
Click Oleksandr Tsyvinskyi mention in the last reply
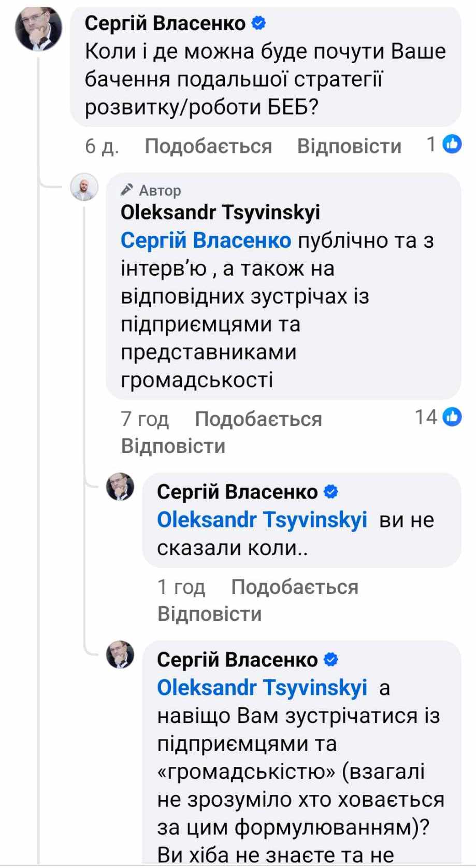tap(262, 687)
